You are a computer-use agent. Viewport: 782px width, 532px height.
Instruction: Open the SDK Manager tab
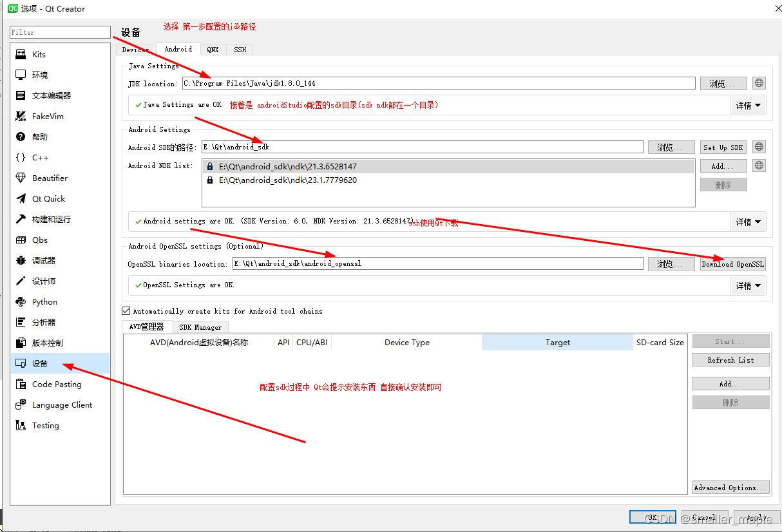[200, 327]
